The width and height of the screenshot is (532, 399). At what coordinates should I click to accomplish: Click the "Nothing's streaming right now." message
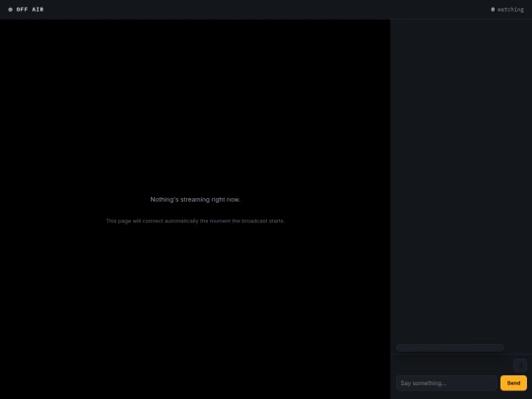[195, 199]
